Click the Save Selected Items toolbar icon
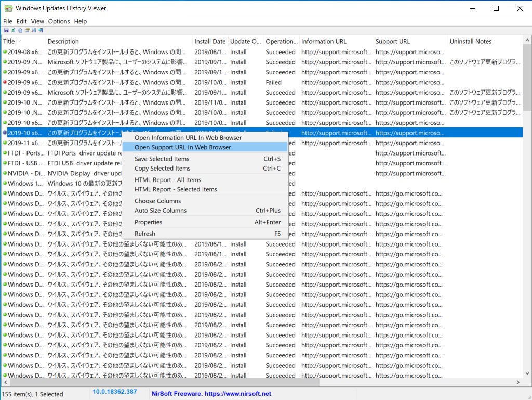This screenshot has width=532, height=400. (7, 30)
